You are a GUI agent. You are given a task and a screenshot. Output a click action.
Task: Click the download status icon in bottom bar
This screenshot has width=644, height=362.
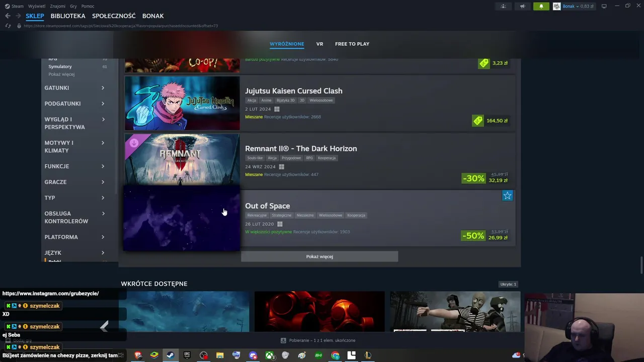pos(283,340)
